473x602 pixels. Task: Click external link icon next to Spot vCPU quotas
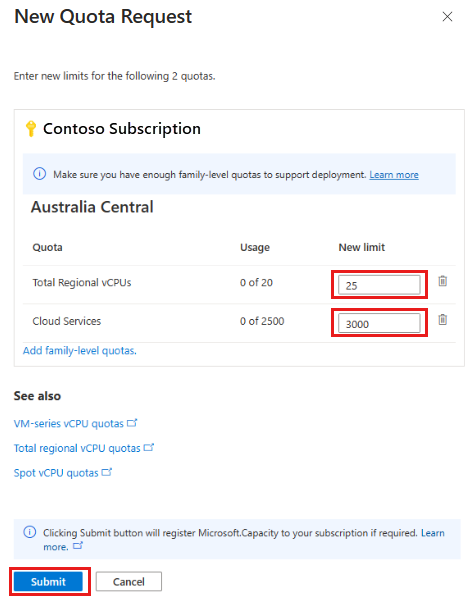tap(107, 472)
